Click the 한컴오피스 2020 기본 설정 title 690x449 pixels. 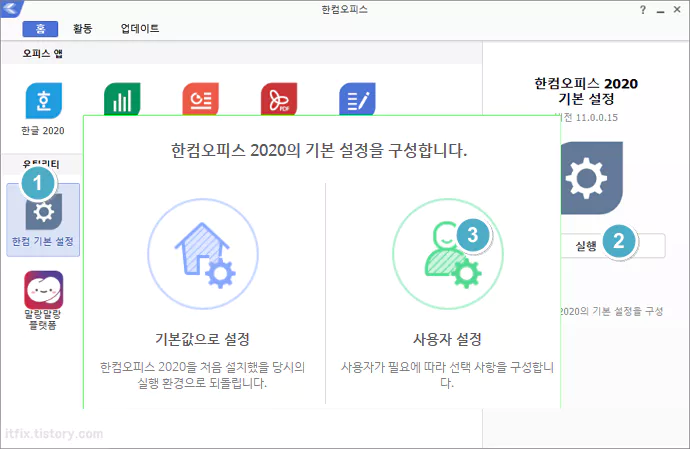586,91
